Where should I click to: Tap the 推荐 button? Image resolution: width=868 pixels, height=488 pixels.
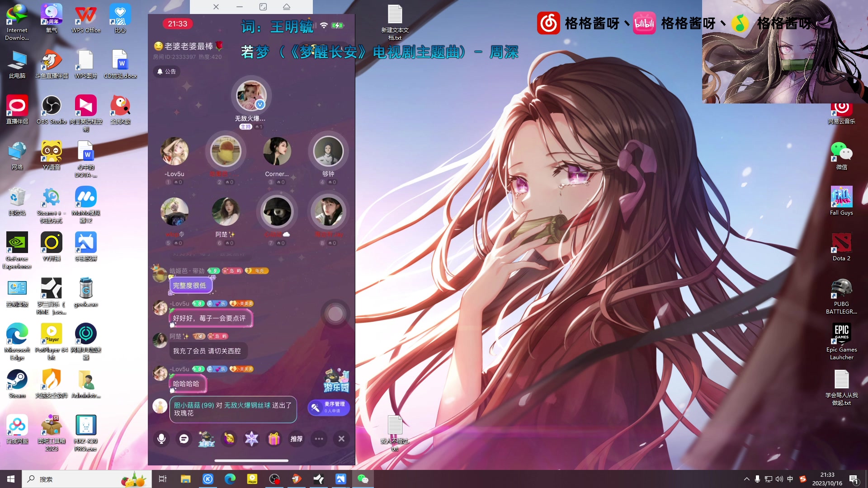point(297,439)
